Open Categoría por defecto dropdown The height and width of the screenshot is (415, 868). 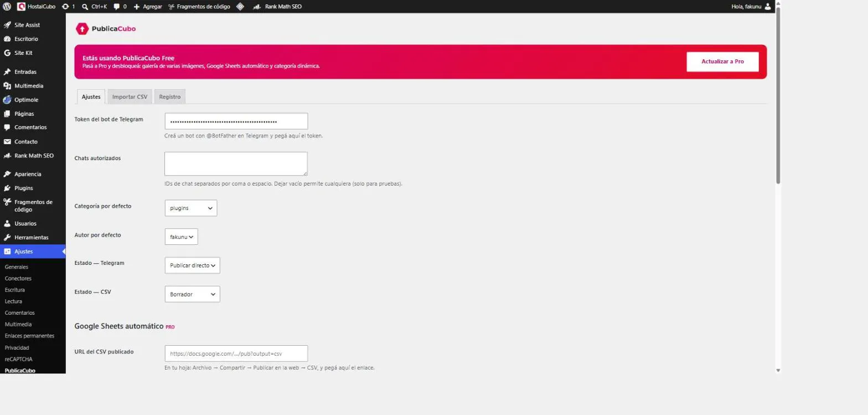[x=191, y=208]
